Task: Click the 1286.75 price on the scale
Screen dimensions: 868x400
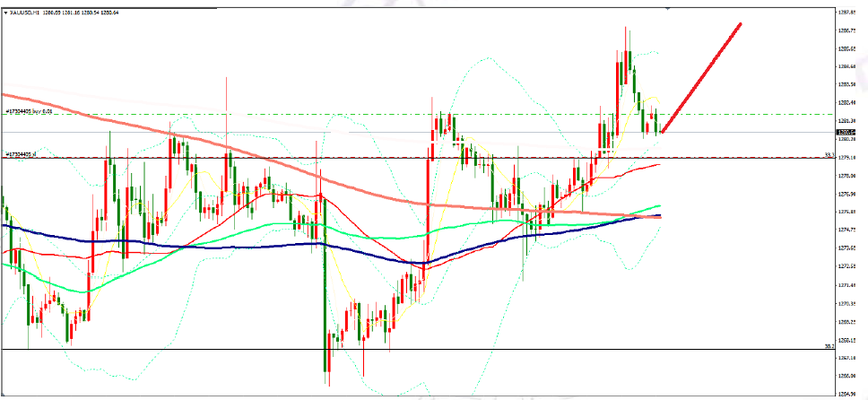Action: [x=847, y=30]
